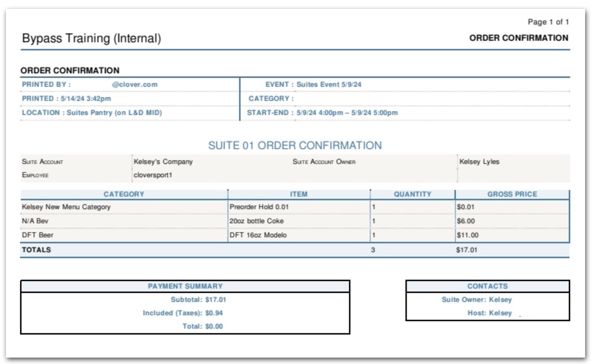Click 'Preorder Hold 0.01' item cell
This screenshot has height=364, width=594.
pyautogui.click(x=298, y=207)
